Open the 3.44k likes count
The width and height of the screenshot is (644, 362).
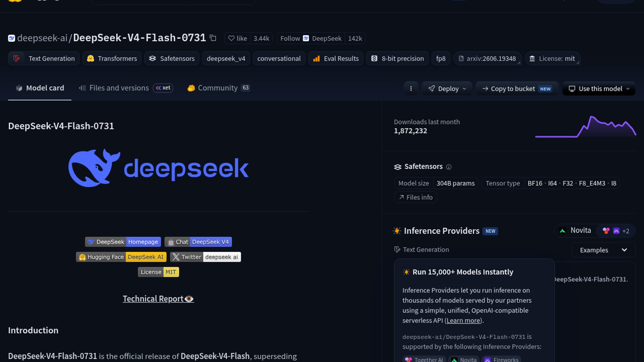click(x=261, y=38)
